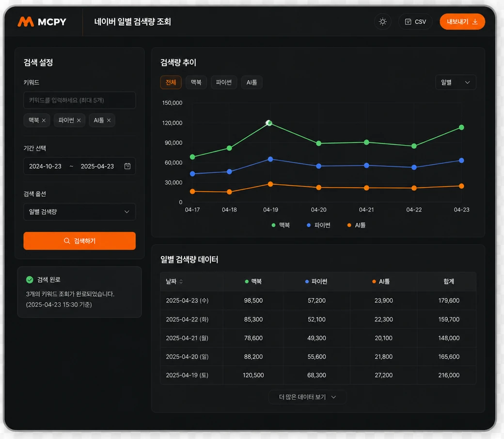
Task: Click the 내보내기 export button
Action: 462,21
